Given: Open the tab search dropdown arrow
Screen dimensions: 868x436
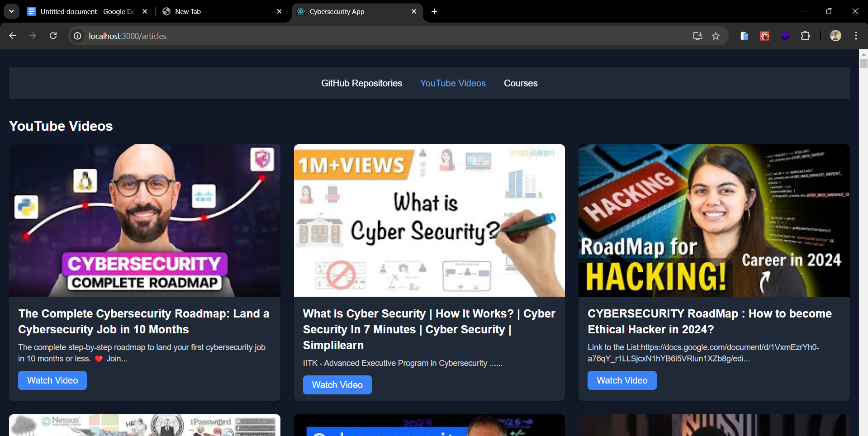Looking at the screenshot, I should [11, 11].
